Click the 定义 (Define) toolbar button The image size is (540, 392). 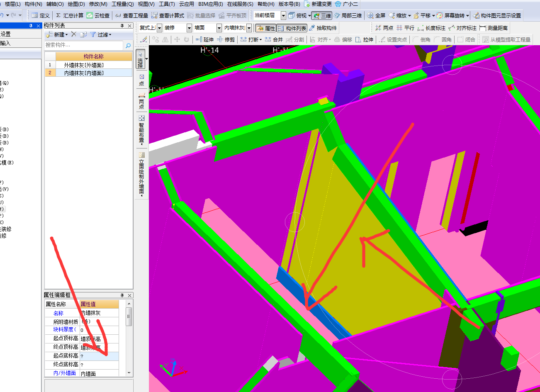coord(41,15)
